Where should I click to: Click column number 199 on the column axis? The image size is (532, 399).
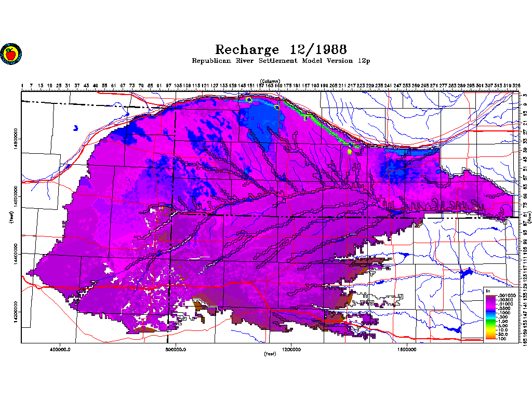coord(324,86)
